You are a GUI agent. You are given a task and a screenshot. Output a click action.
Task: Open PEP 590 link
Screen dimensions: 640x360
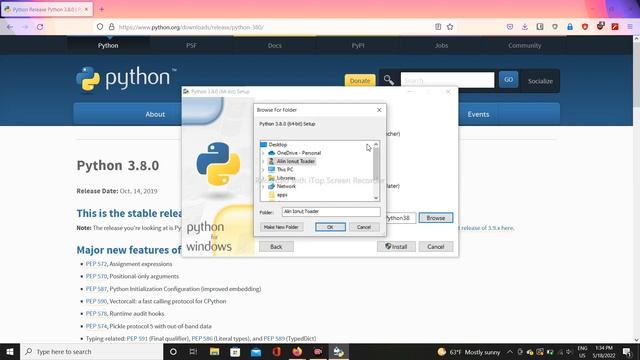(x=96, y=301)
